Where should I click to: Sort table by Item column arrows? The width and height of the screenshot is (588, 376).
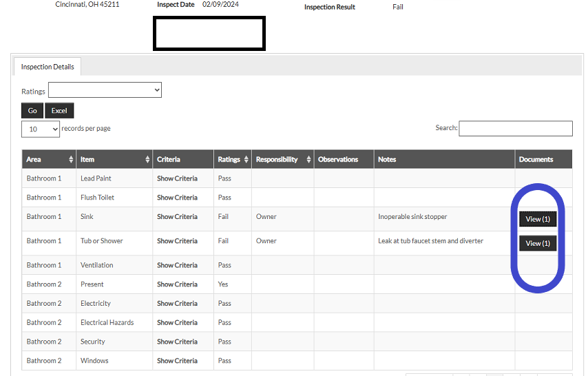click(147, 160)
